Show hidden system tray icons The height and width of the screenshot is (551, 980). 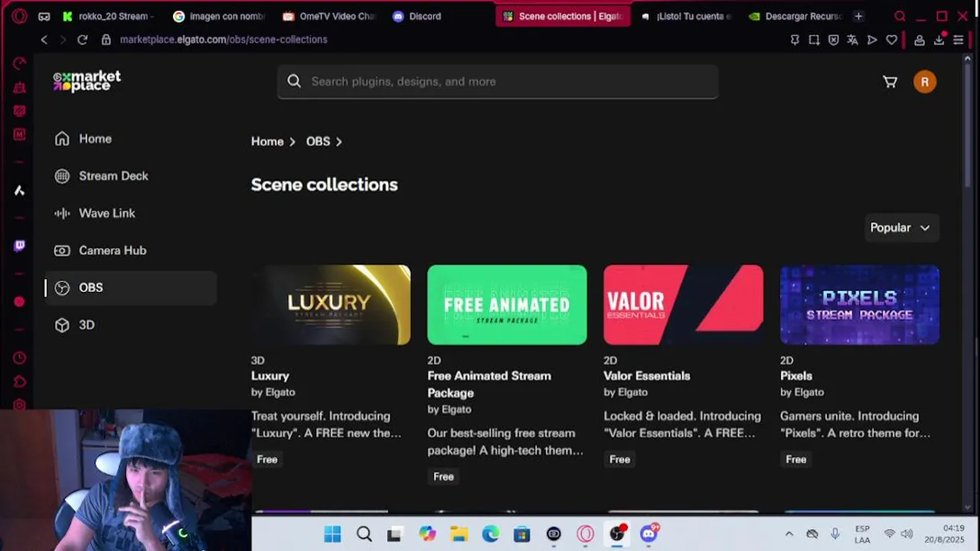point(789,534)
